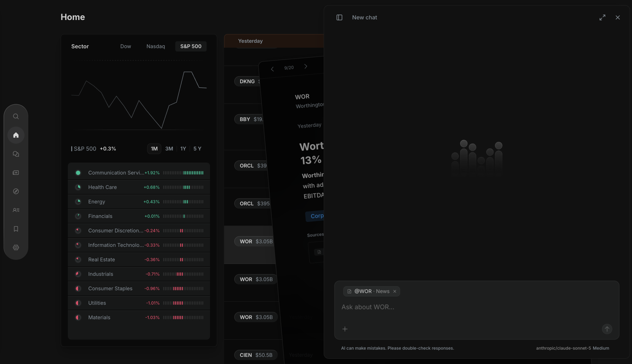632x364 pixels.
Task: Click the DKNG ticker chip
Action: click(247, 81)
